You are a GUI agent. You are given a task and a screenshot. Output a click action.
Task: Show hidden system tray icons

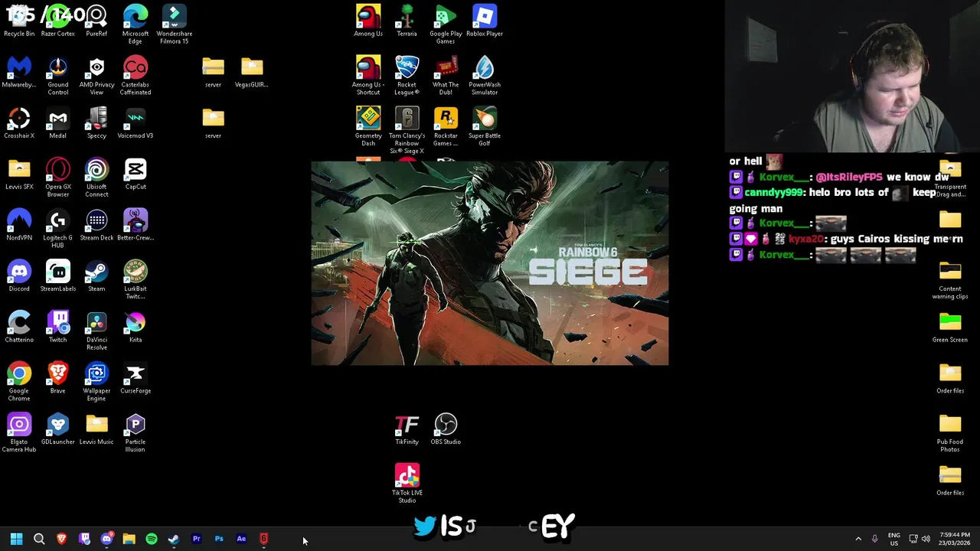858,539
